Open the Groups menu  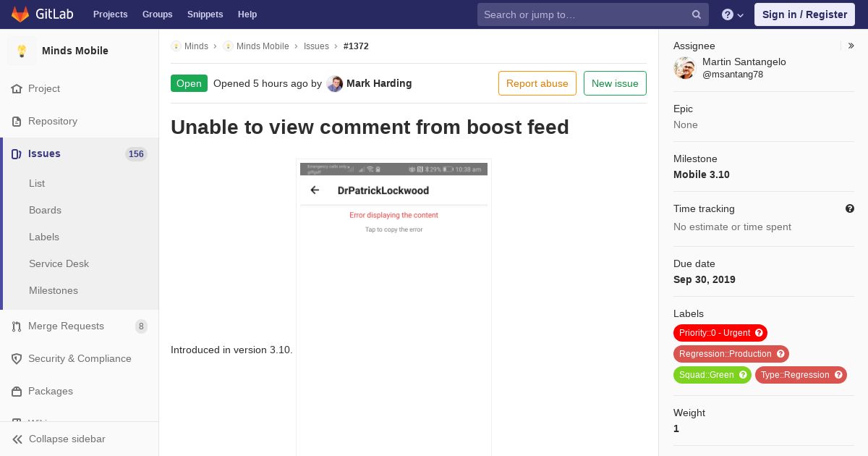pos(157,14)
